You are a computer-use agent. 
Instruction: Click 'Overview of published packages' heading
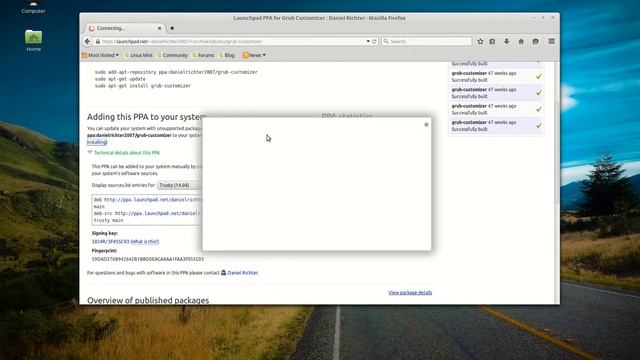(148, 300)
